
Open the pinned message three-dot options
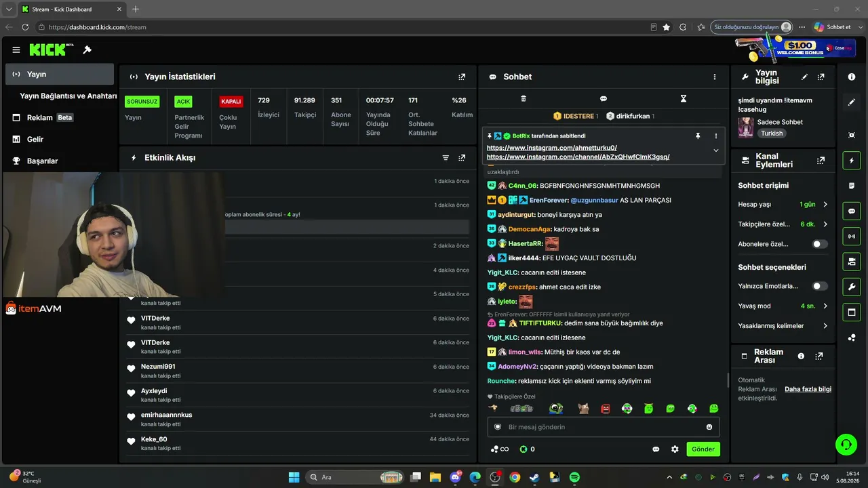715,136
